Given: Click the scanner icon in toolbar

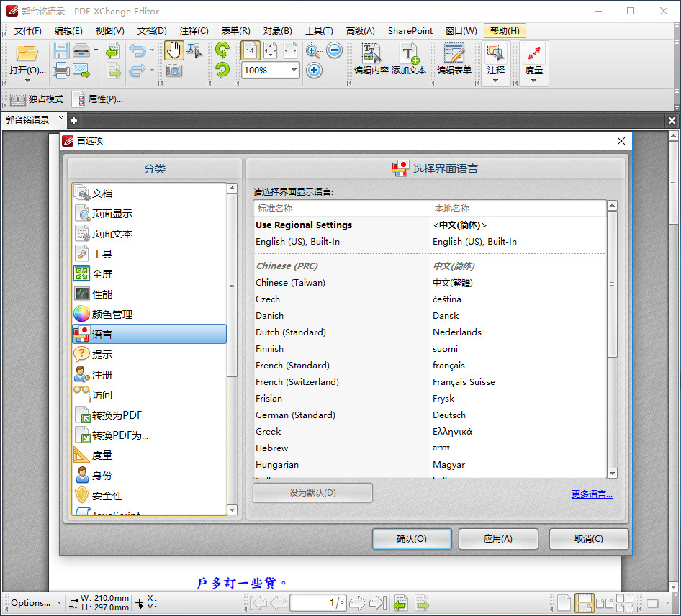Looking at the screenshot, I should point(81,51).
